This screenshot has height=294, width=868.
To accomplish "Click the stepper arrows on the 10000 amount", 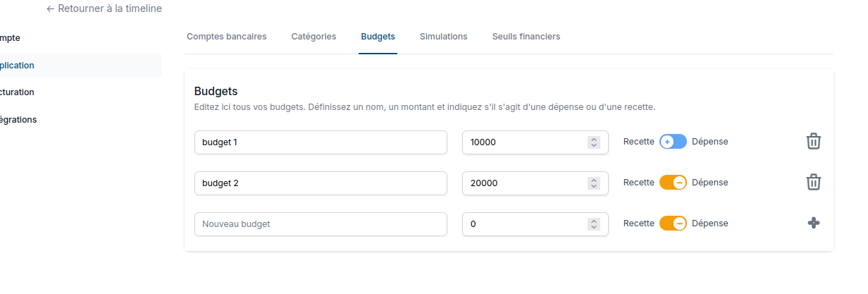I will (x=594, y=142).
